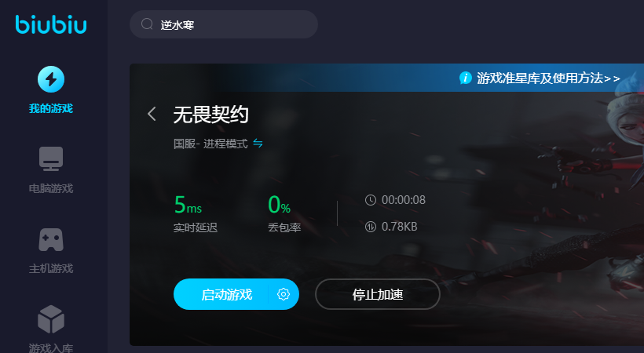The height and width of the screenshot is (353, 644).
Task: Click the 我的游戏 tab label
Action: point(51,108)
